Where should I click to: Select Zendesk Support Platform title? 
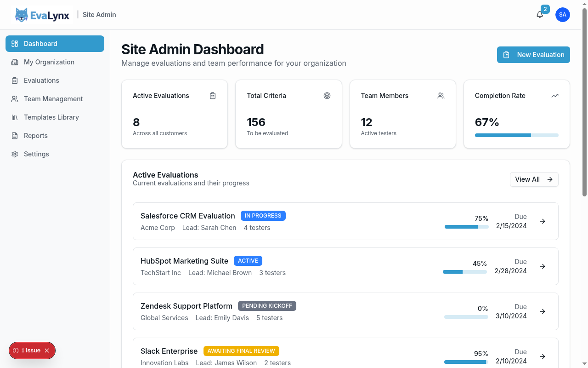[x=187, y=306]
